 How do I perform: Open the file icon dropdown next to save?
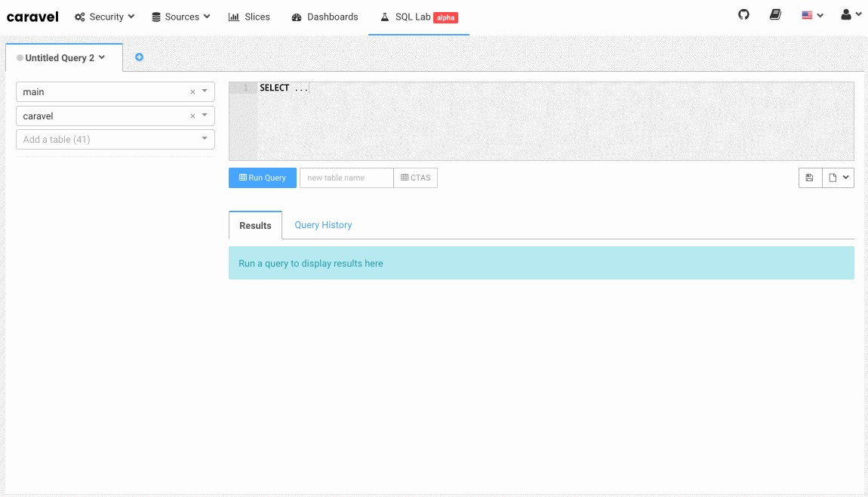[838, 177]
